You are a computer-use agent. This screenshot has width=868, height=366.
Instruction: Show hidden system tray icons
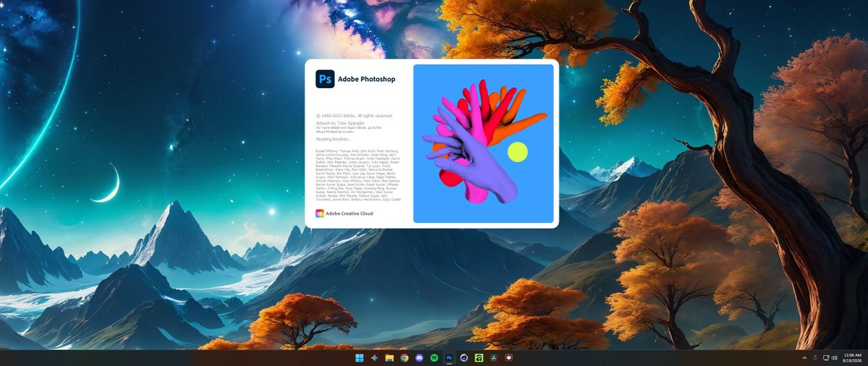pyautogui.click(x=804, y=358)
